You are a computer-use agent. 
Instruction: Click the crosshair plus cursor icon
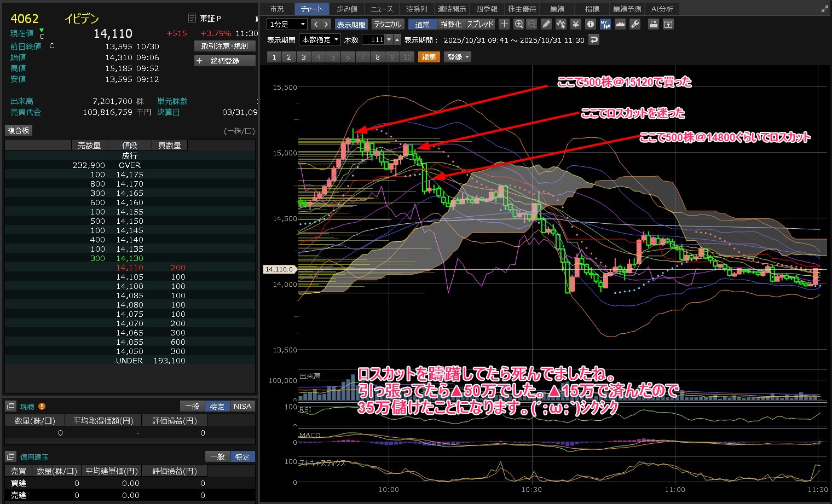pyautogui.click(x=504, y=24)
